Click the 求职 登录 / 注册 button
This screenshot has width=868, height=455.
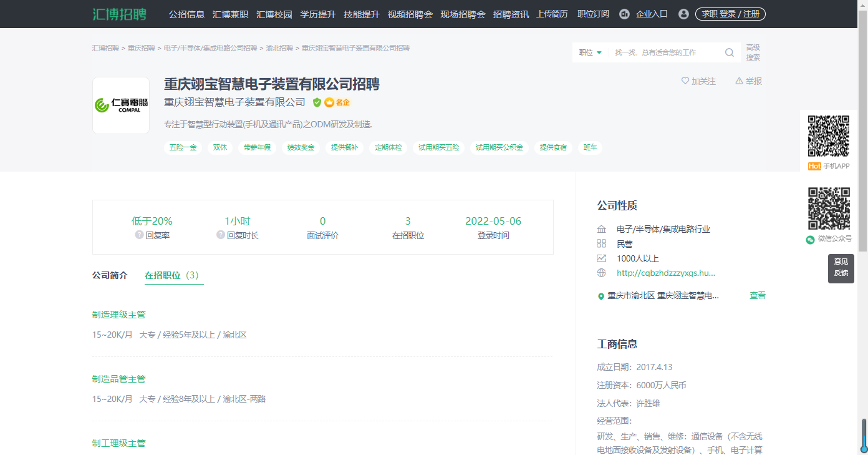(730, 14)
